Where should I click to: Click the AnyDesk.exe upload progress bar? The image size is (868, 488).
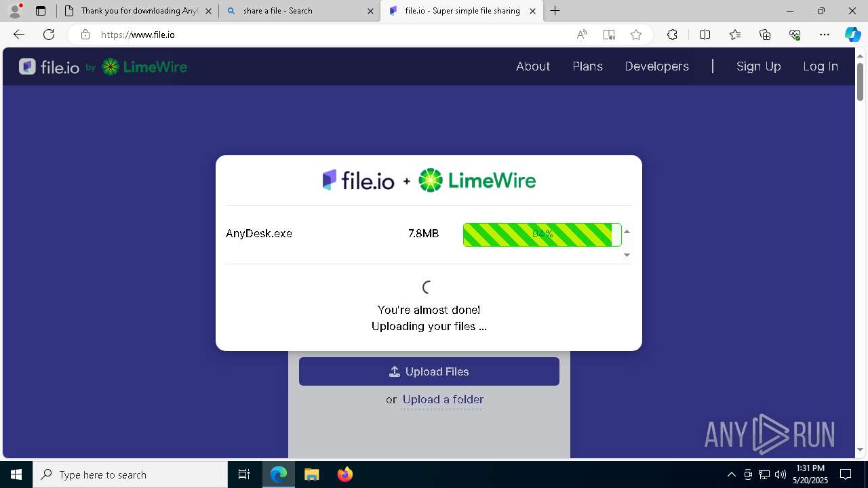[542, 235]
